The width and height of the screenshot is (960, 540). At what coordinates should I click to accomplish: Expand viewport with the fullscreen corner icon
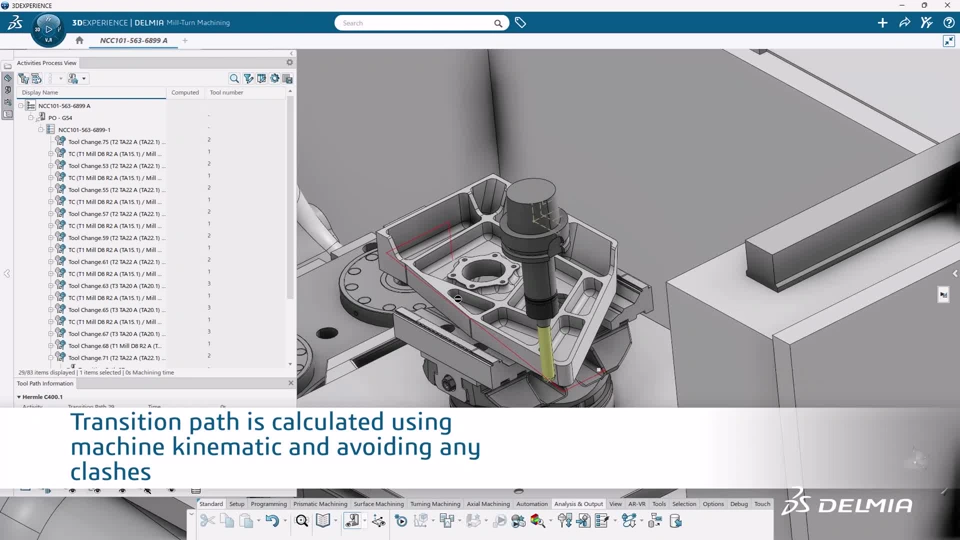948,41
